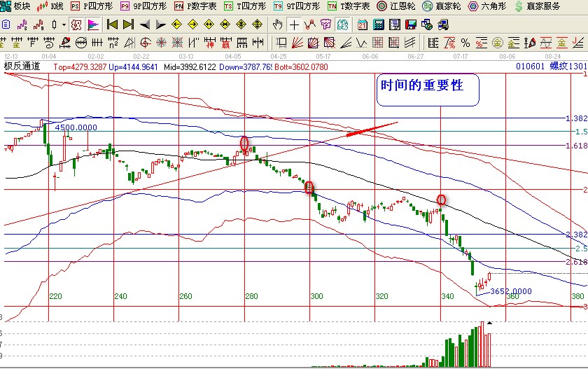Select the hand pan tool
Image resolution: width=588 pixels, height=369 pixels.
click(x=278, y=25)
